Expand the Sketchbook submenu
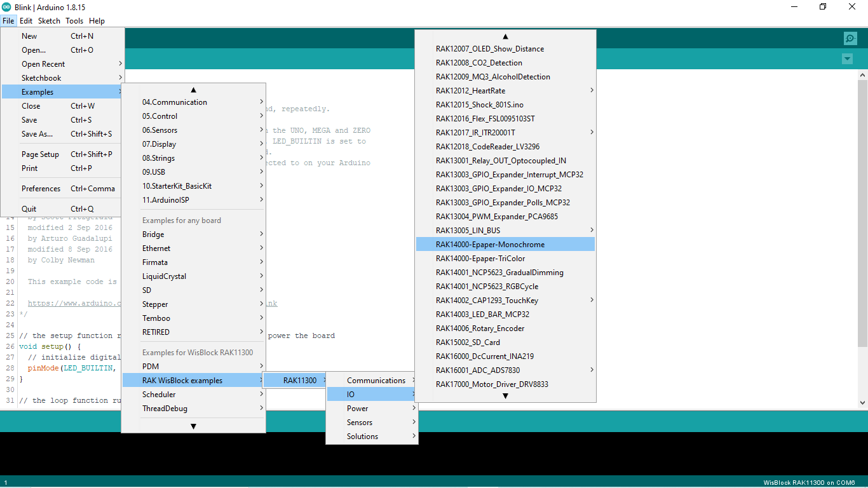 click(x=62, y=78)
